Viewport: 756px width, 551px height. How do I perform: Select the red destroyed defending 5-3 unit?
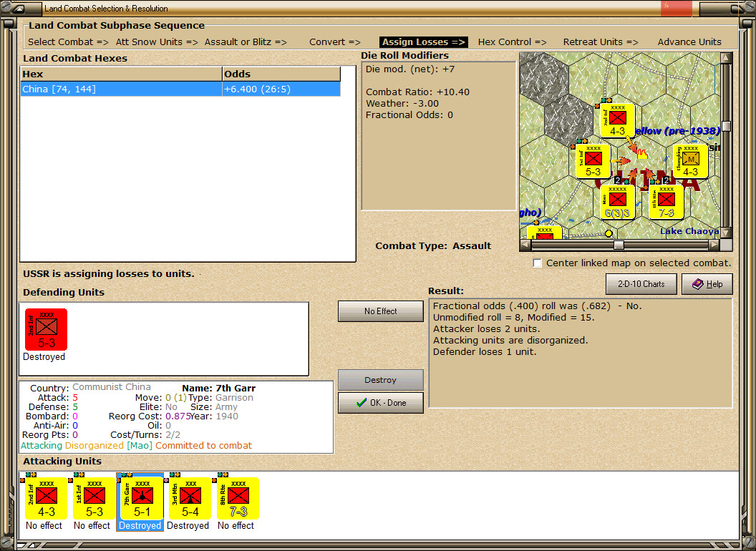pyautogui.click(x=47, y=330)
